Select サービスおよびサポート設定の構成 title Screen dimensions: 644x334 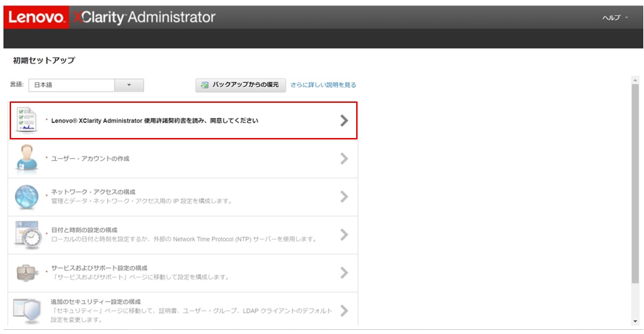[99, 268]
